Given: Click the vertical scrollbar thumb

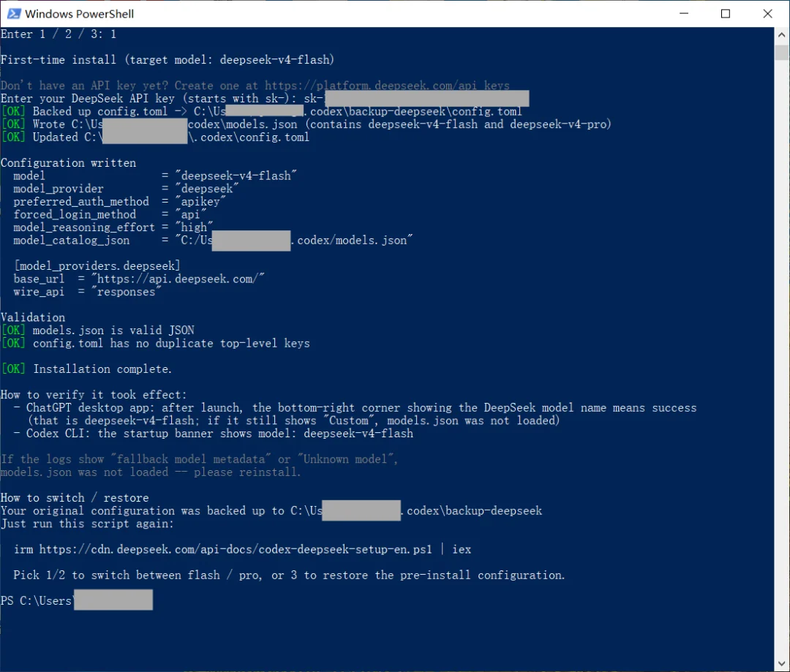Looking at the screenshot, I should [x=781, y=53].
